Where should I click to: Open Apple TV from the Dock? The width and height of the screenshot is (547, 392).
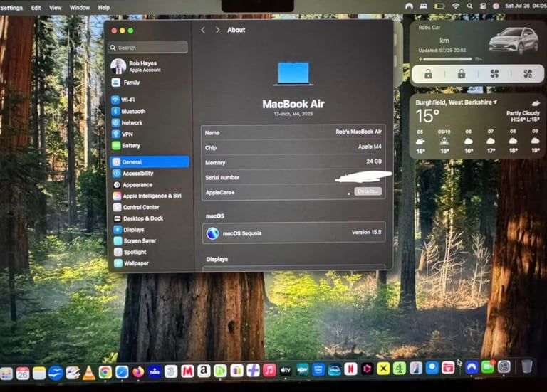click(286, 370)
